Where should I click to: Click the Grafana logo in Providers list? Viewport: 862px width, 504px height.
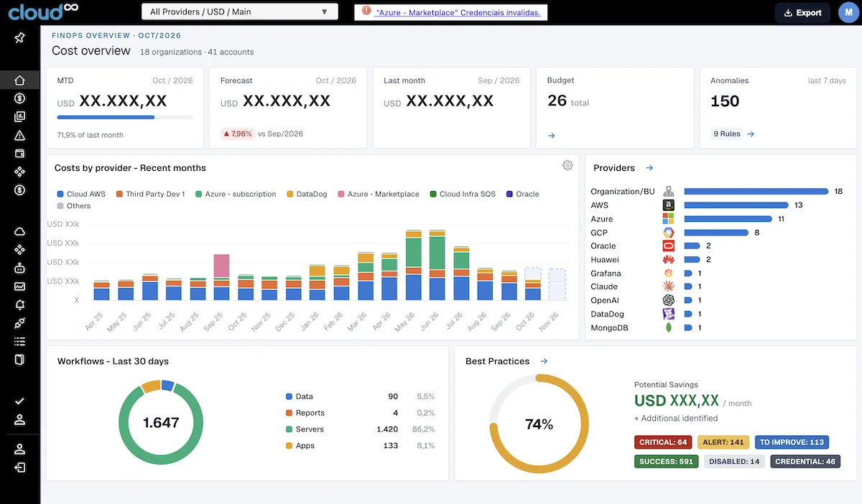tap(669, 274)
